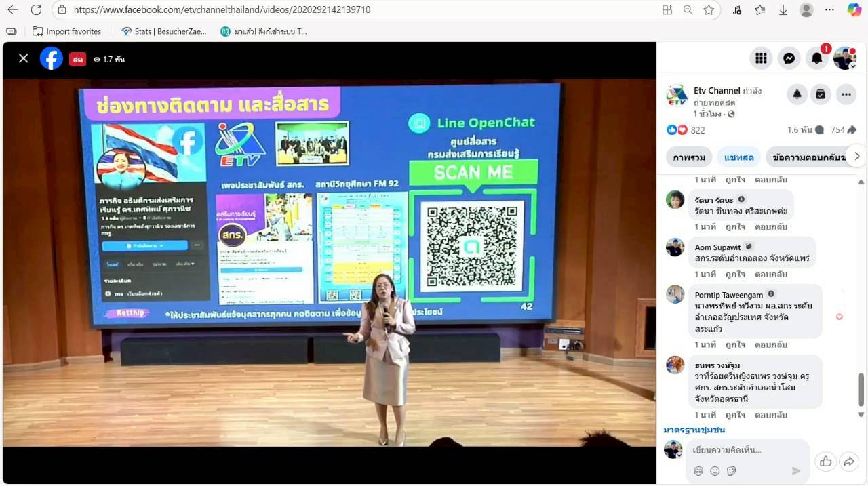
Task: Click the Facebook logo beside the video
Action: [52, 59]
